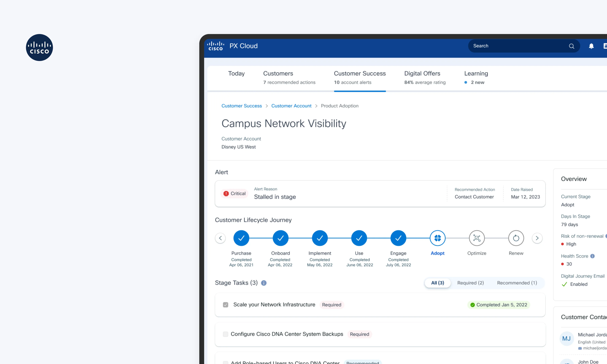Click 79 days value in Overview

(x=569, y=224)
